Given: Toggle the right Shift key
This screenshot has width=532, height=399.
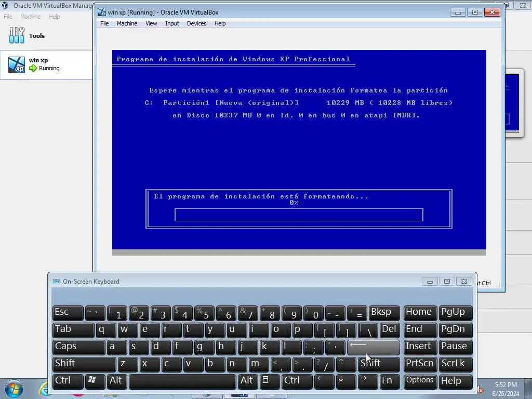Looking at the screenshot, I should [x=379, y=364].
